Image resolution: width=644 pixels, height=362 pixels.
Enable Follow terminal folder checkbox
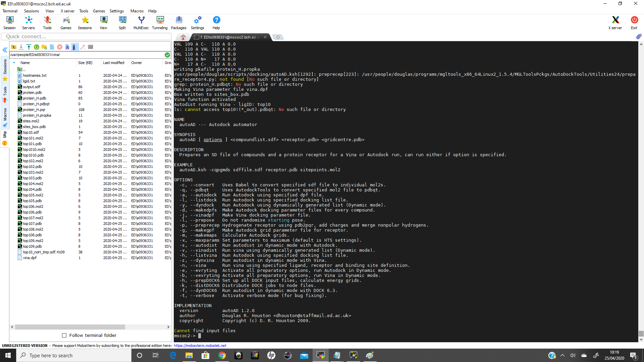64,336
